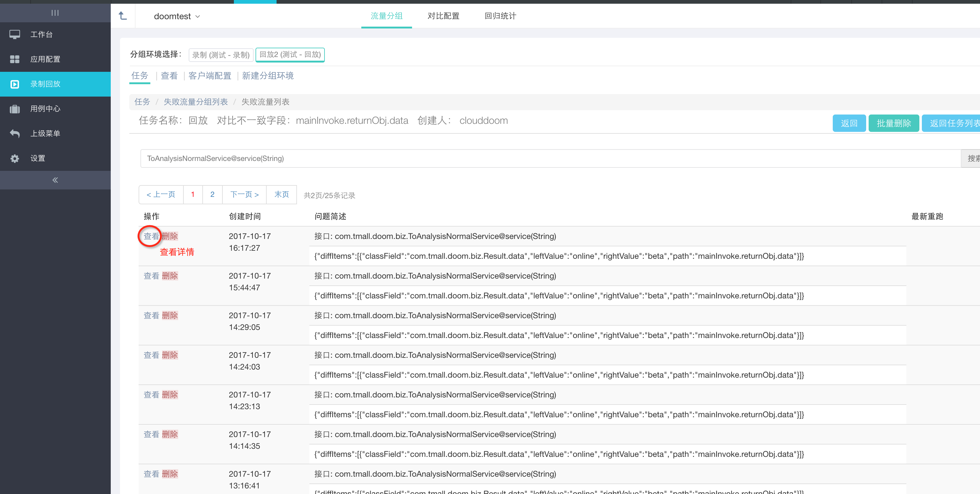Viewport: 980px width, 494px height.
Task: Select the 录制 (测试 - 录制) environment
Action: click(221, 55)
